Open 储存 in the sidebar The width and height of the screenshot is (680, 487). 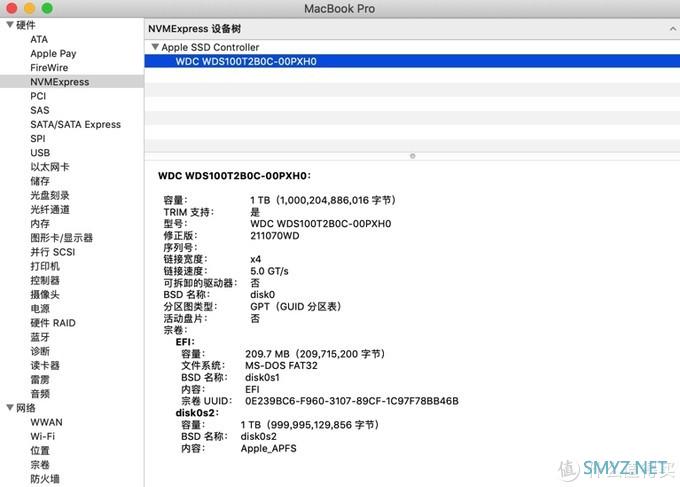pos(40,181)
